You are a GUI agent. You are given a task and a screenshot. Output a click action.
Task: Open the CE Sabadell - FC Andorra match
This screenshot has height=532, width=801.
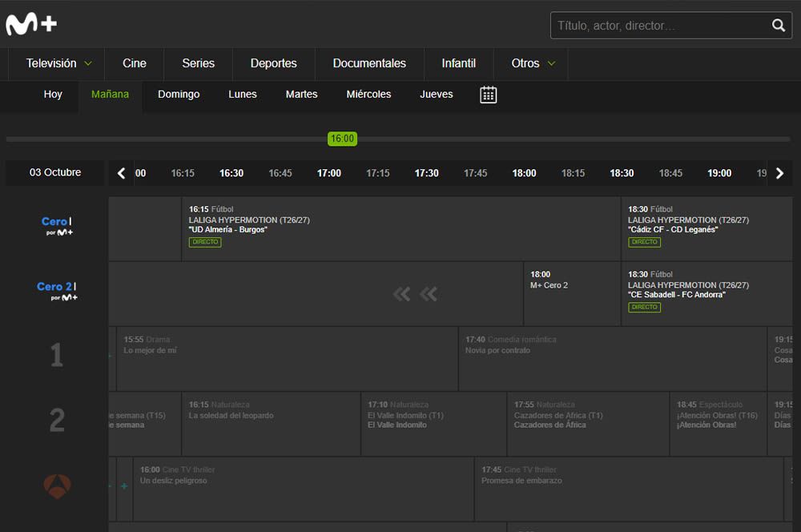coord(707,294)
